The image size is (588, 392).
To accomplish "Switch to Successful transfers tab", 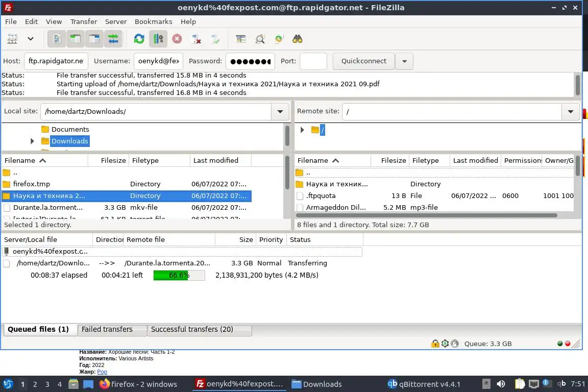I will pos(199,329).
